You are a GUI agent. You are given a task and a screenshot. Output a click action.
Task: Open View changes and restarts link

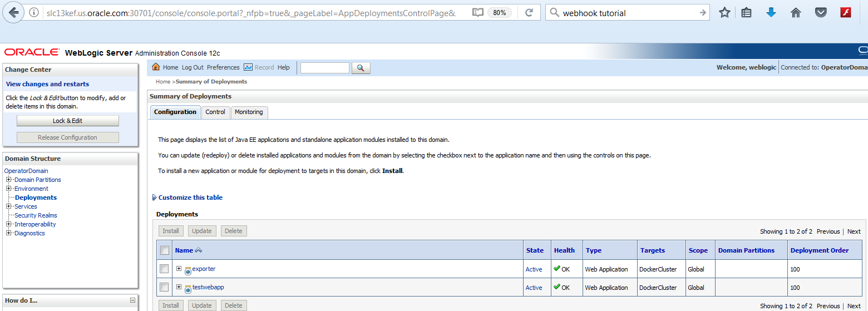click(47, 84)
